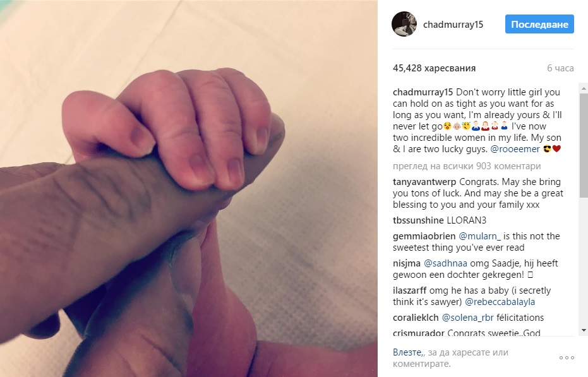This screenshot has width=588, height=377.
Task: Click the scrollbar down arrow in comments
Action: point(584,330)
